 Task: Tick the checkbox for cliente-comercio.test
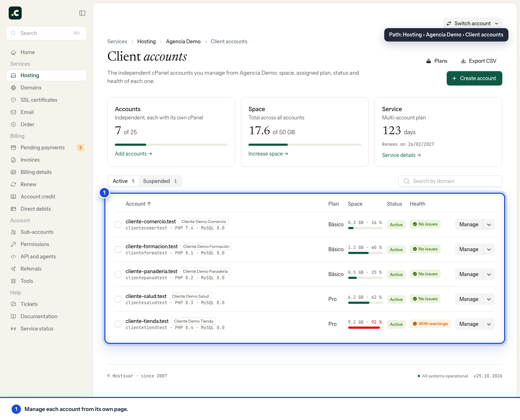click(x=118, y=224)
